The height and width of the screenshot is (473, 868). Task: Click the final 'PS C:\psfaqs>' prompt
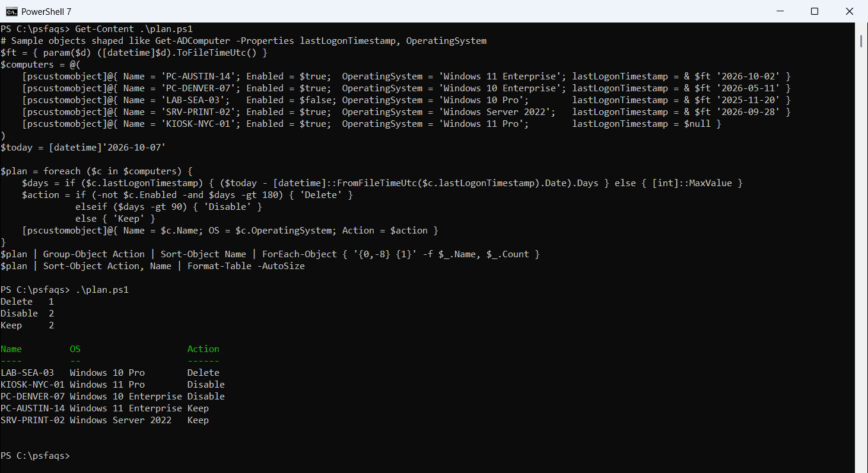click(x=35, y=456)
